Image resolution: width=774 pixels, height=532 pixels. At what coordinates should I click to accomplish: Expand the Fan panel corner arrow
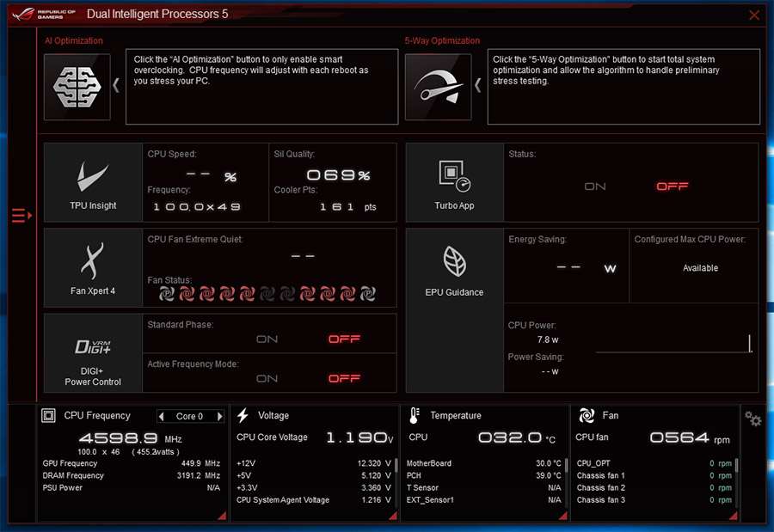(734, 516)
